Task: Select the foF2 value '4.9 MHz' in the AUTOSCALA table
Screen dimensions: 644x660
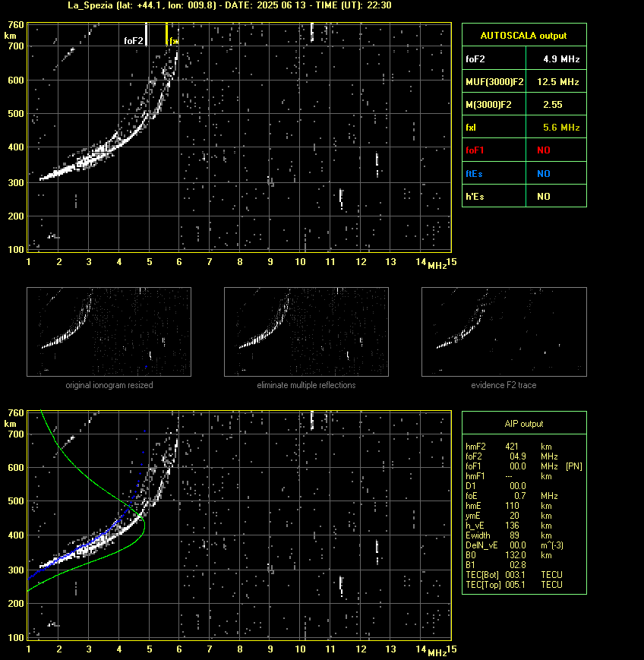Action: pyautogui.click(x=561, y=59)
